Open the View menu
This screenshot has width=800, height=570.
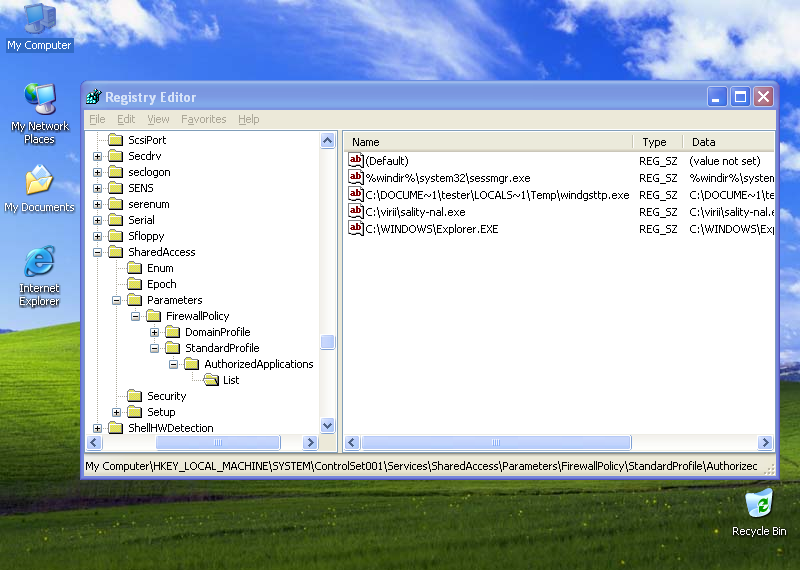point(158,119)
